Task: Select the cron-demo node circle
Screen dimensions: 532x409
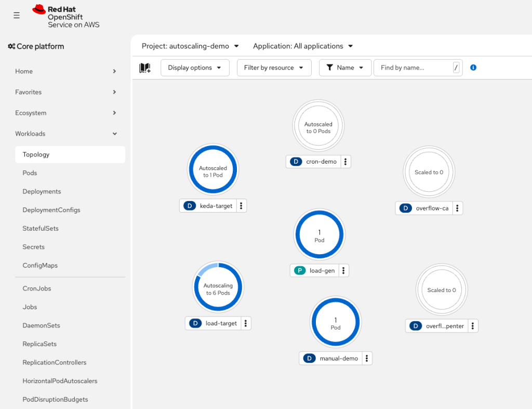Action: (x=318, y=126)
